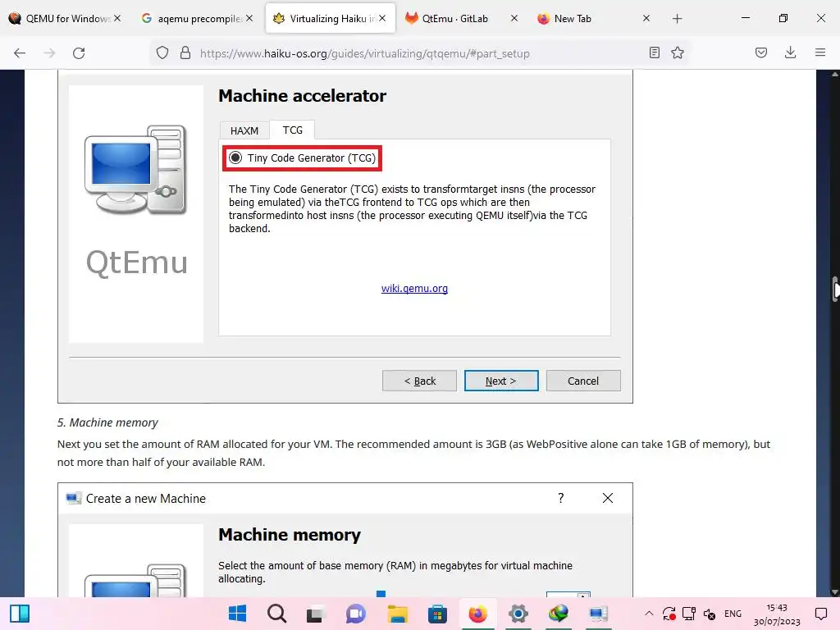This screenshot has width=840, height=630.
Task: View site security padlock info
Action: tap(185, 53)
